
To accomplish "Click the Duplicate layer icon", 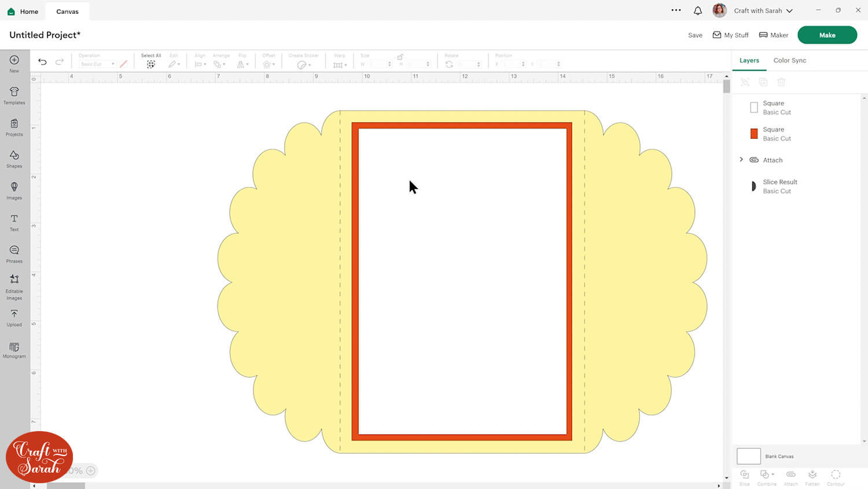I will coord(763,82).
